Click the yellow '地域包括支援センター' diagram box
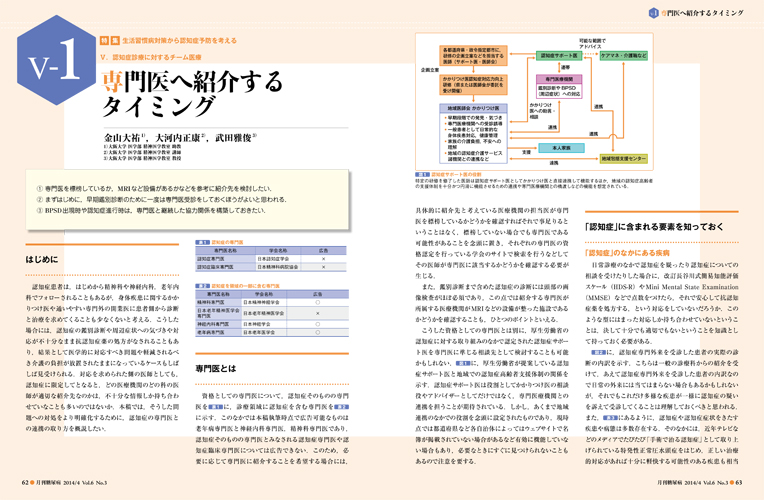The width and height of the screenshot is (764, 500). pos(623,159)
